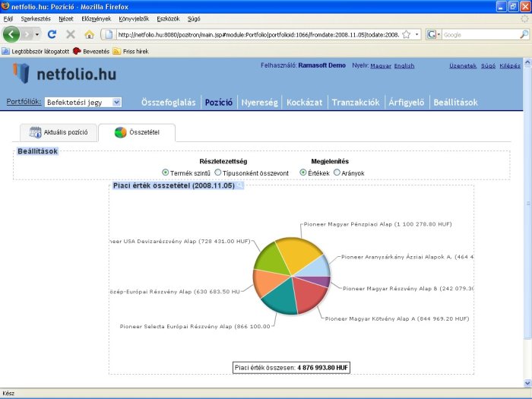Open the Fájl menu

click(x=8, y=19)
